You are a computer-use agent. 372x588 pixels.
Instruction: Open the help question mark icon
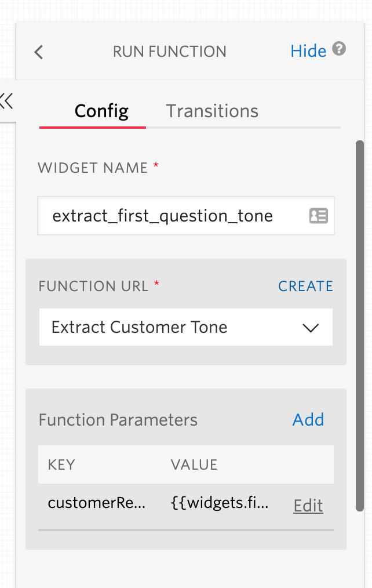point(340,49)
